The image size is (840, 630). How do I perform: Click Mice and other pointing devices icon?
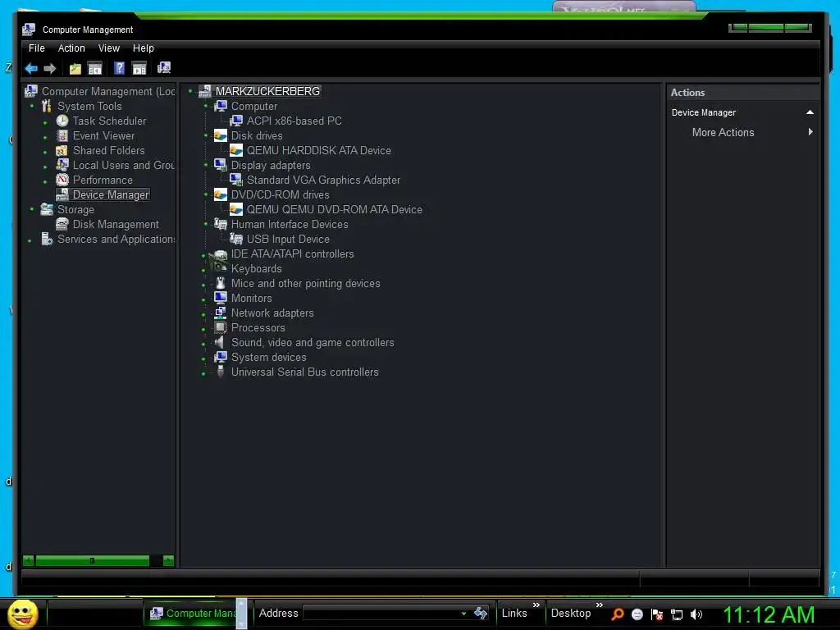point(220,283)
